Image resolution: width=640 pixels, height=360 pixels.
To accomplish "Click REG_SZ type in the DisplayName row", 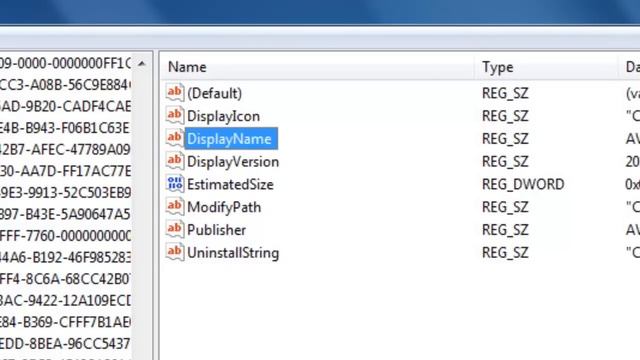I will click(x=505, y=139).
